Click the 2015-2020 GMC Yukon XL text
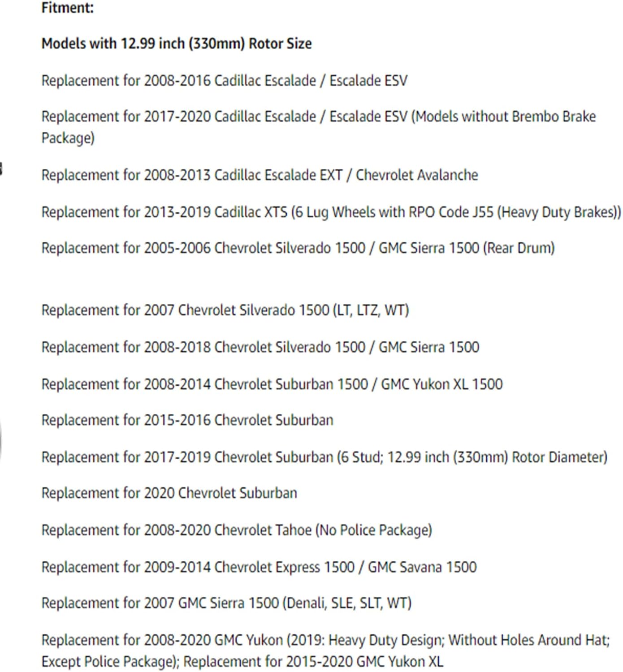This screenshot has width=623, height=672. click(x=313, y=662)
